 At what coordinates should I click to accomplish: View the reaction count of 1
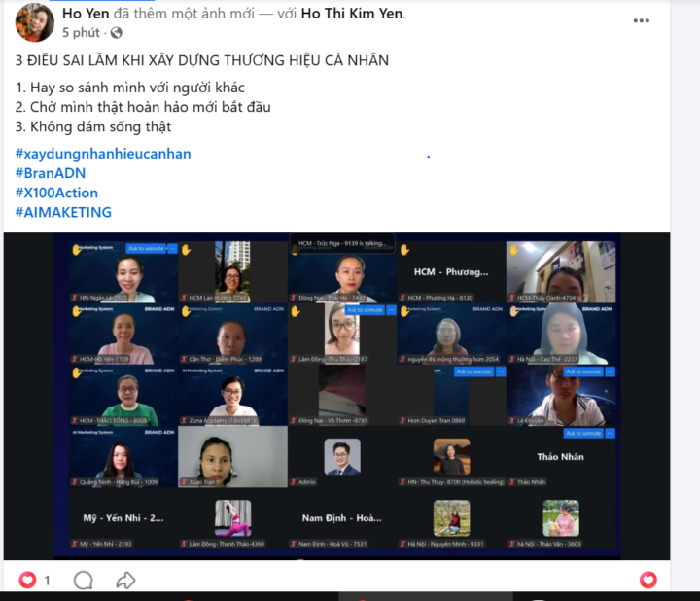pyautogui.click(x=48, y=581)
